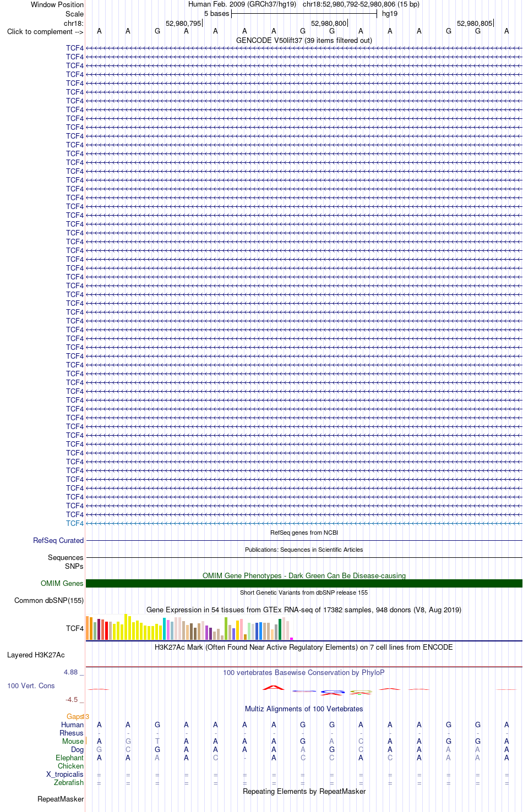Click the 52,980,805 ruler position

click(475, 23)
